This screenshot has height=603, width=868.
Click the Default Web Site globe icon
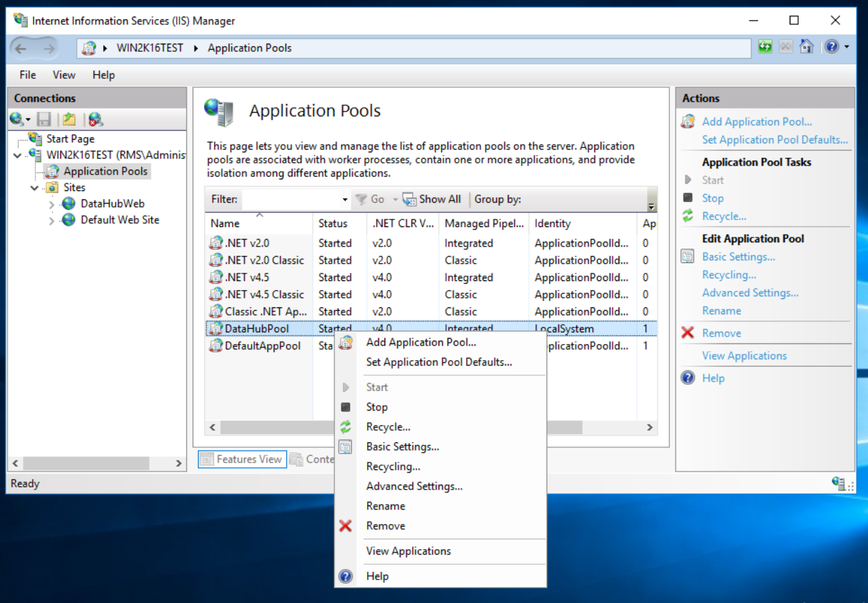coord(69,219)
